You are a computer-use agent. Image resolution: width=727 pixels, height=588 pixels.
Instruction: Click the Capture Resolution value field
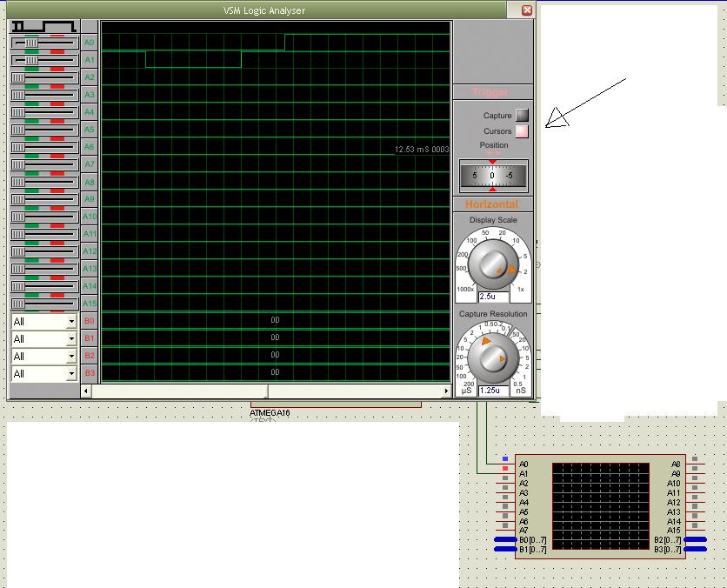coord(493,391)
